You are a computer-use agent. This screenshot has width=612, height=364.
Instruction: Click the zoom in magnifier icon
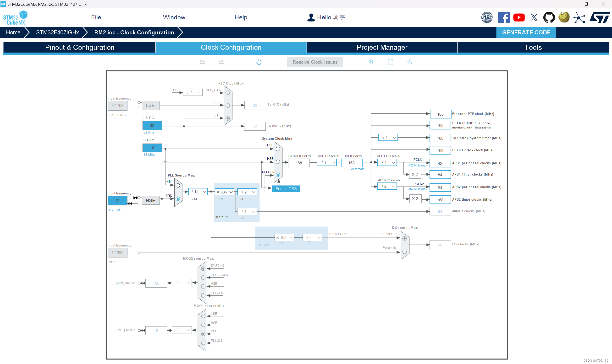tap(371, 62)
